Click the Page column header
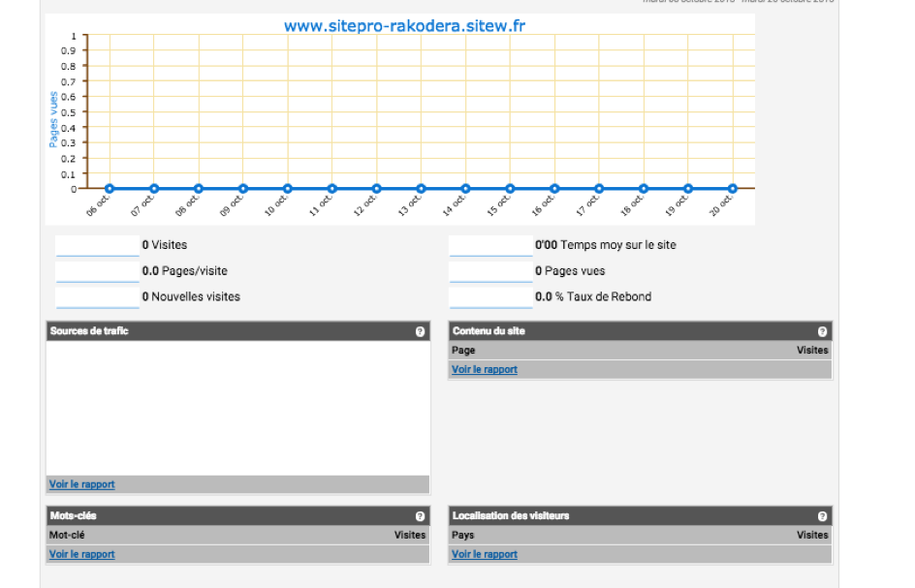 pyautogui.click(x=463, y=350)
